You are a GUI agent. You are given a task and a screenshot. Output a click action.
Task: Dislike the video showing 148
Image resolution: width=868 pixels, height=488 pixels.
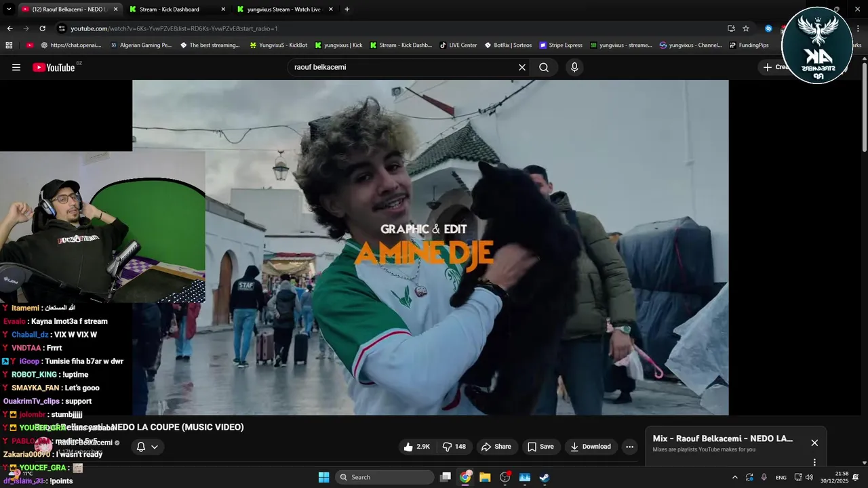454,447
